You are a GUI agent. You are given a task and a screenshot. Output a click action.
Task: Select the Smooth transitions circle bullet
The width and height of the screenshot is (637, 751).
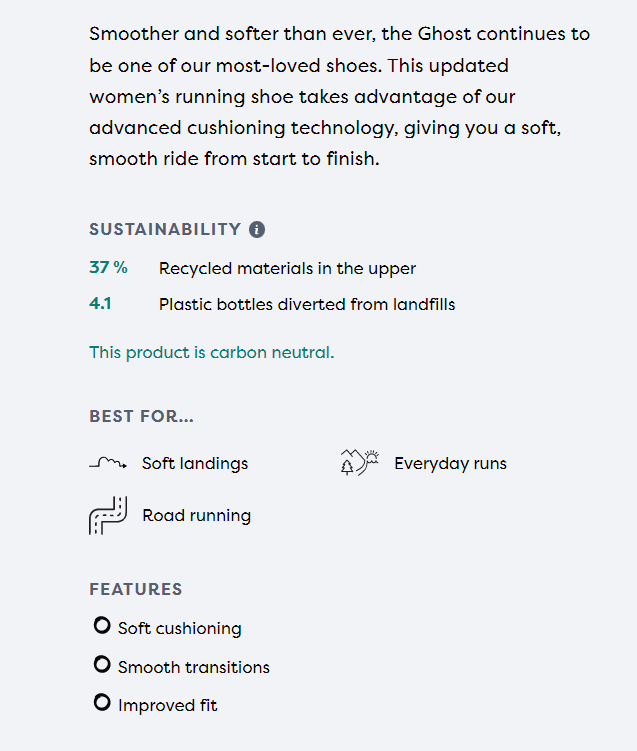(101, 664)
